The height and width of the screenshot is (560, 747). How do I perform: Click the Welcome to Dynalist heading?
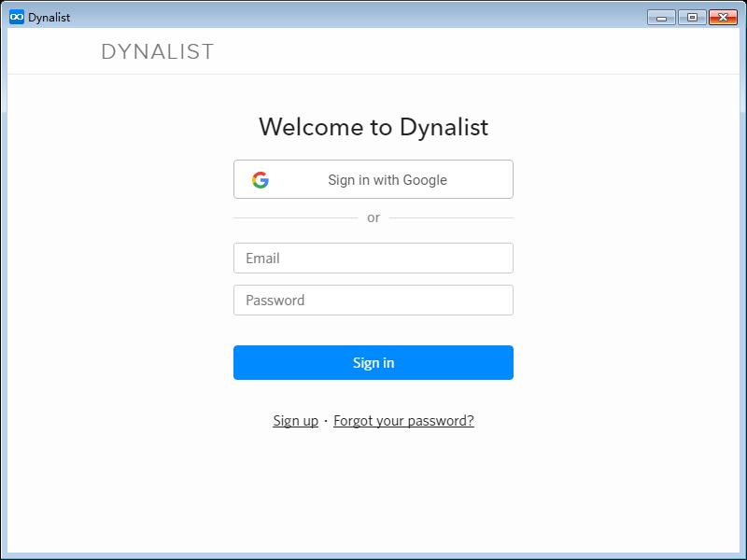coord(373,127)
